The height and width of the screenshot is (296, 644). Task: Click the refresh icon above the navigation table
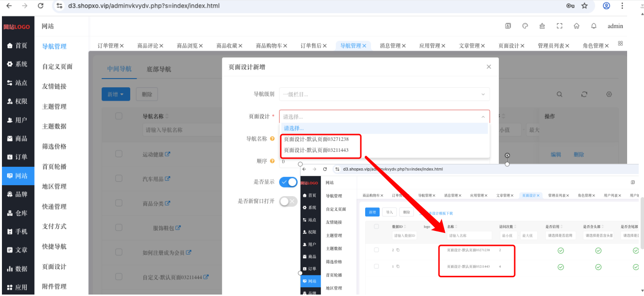584,94
